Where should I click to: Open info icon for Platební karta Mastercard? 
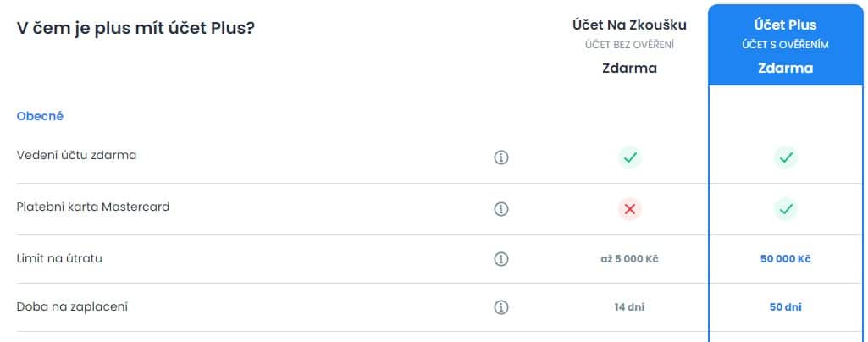tap(501, 209)
